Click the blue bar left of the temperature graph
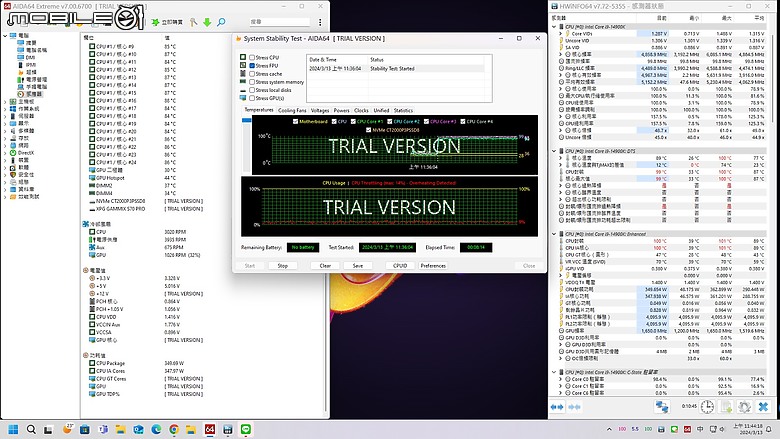The image size is (780, 439). pos(247,120)
